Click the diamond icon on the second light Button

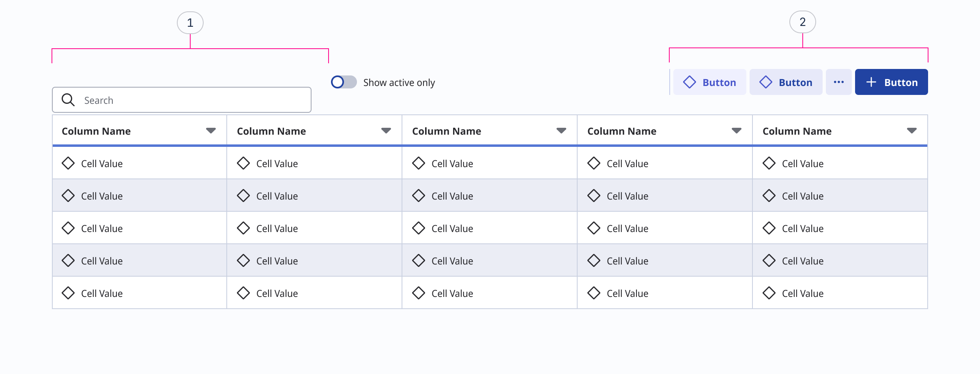(765, 82)
